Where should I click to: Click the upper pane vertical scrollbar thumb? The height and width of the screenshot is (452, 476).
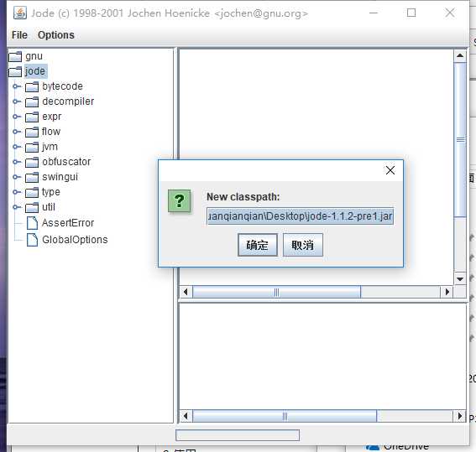click(460, 140)
